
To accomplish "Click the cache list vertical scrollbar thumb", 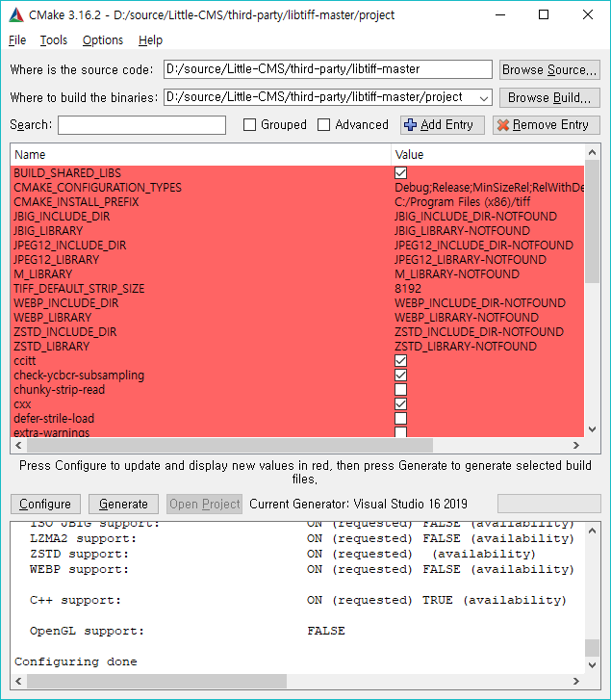I will click(x=593, y=221).
